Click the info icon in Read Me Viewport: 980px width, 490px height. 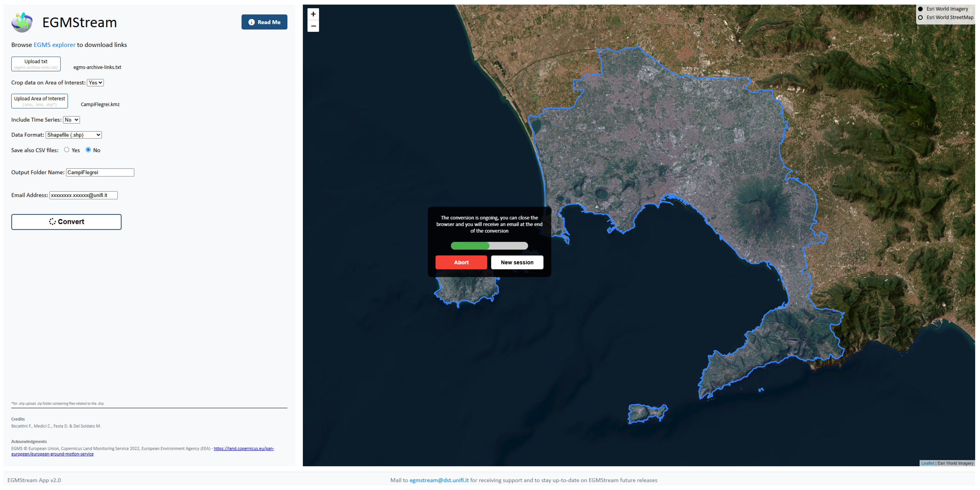251,22
